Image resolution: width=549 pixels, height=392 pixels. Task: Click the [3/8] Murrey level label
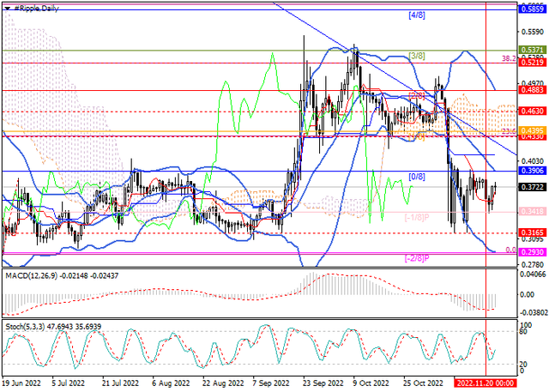click(418, 56)
